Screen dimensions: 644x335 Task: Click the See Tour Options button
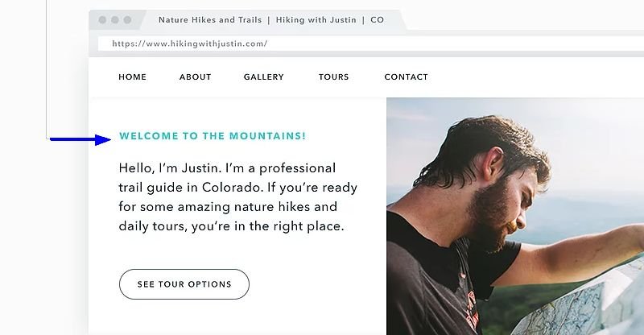point(184,284)
